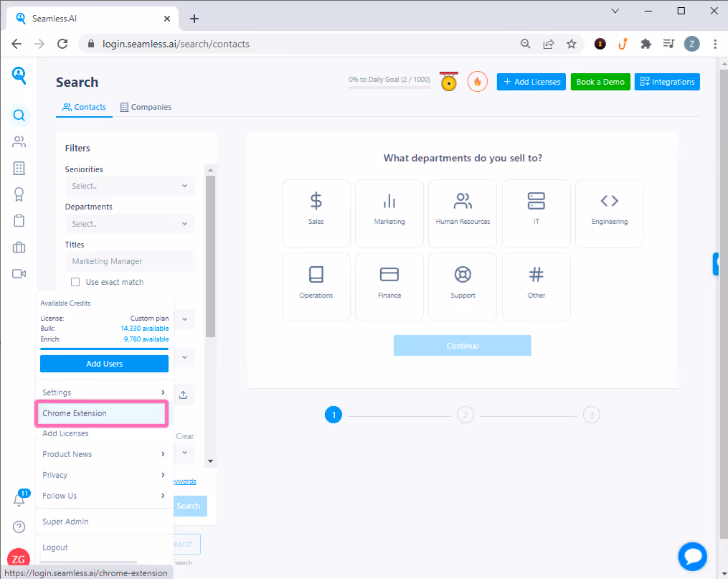Open Chrome profile Z avatar
Image resolution: width=728 pixels, height=579 pixels.
(x=692, y=44)
